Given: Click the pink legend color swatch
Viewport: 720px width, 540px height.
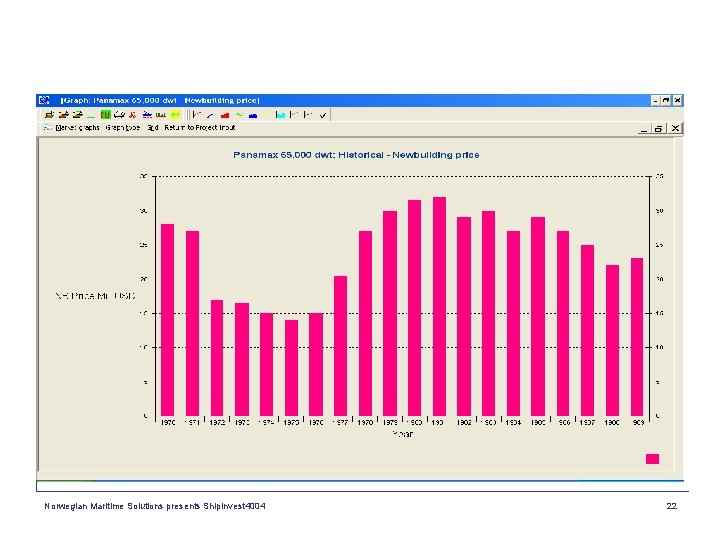Looking at the screenshot, I should coord(652,459).
